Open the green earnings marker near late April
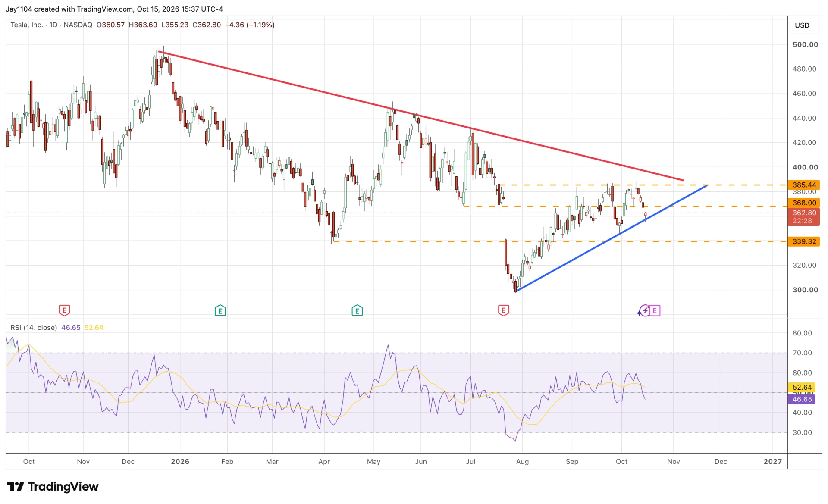The width and height of the screenshot is (828, 504). [357, 310]
